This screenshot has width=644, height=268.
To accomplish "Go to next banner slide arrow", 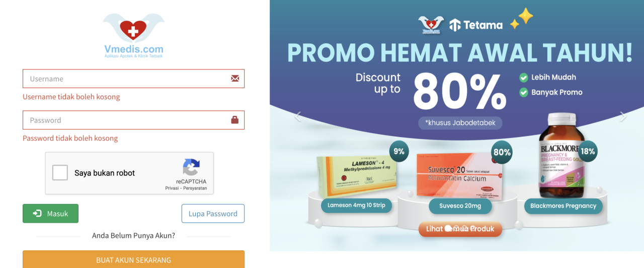I will tap(623, 117).
